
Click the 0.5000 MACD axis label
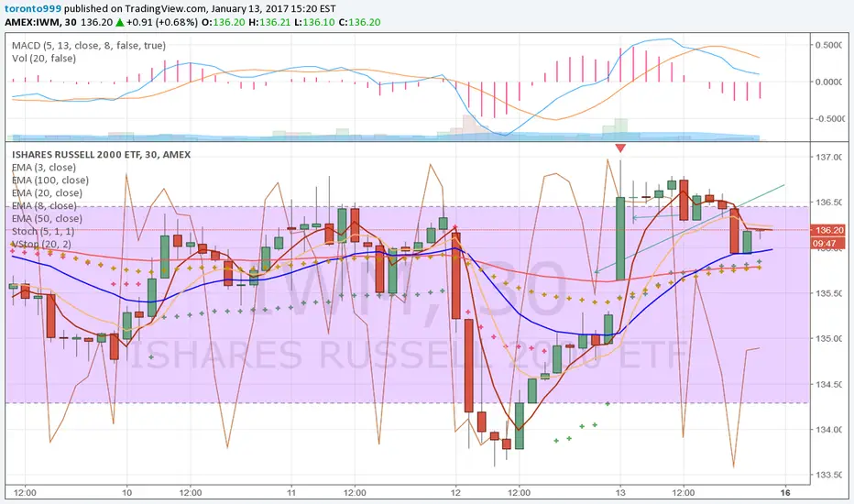tap(828, 45)
